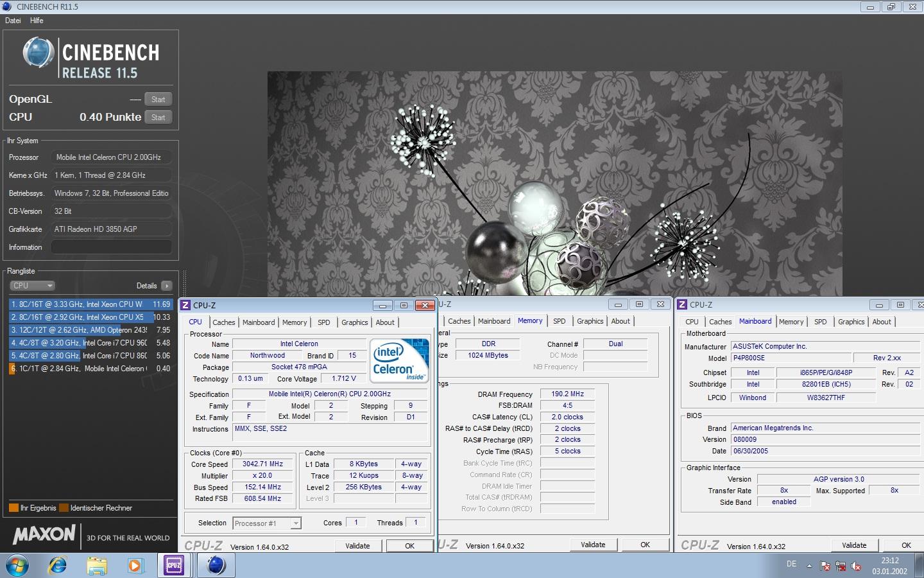Click the rendered Cinebench scene image
924x578 pixels.
(x=554, y=184)
